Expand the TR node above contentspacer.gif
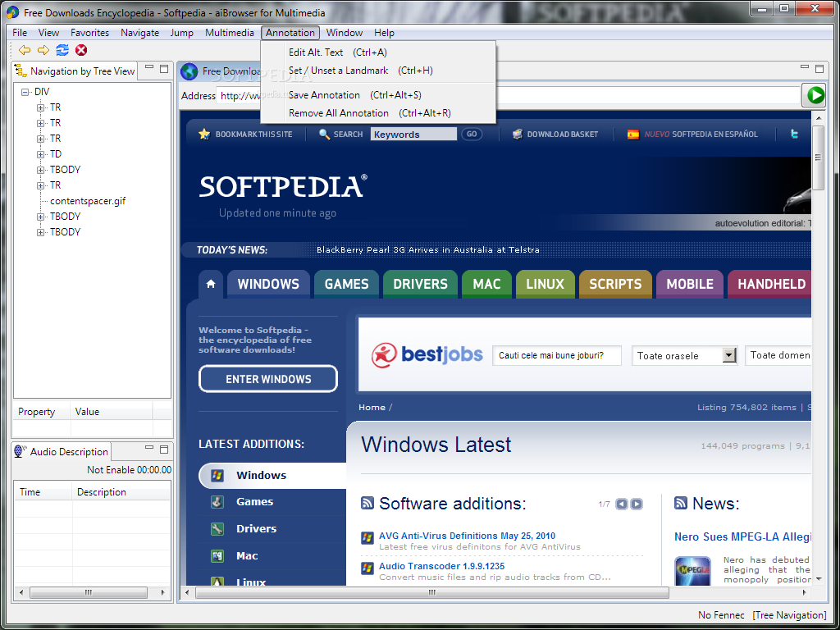Screen dimensions: 840x630 click(x=40, y=185)
